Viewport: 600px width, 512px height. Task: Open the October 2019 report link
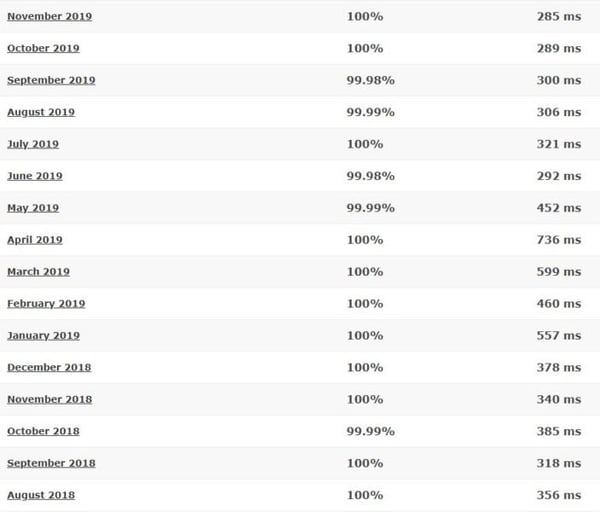[43, 48]
